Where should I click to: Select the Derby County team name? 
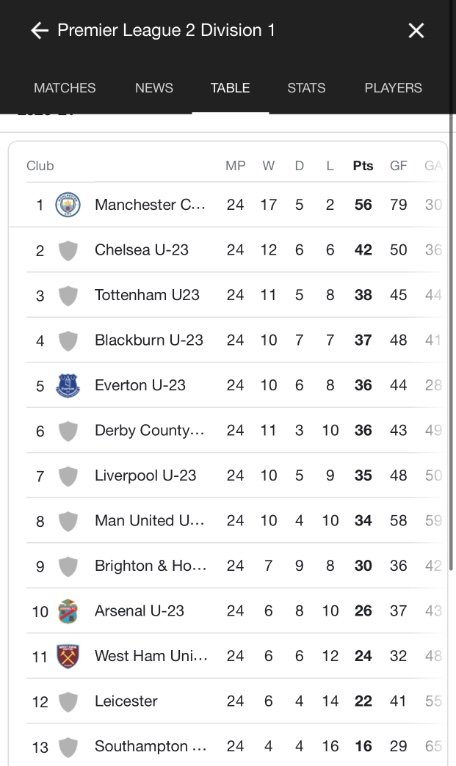[x=150, y=430]
